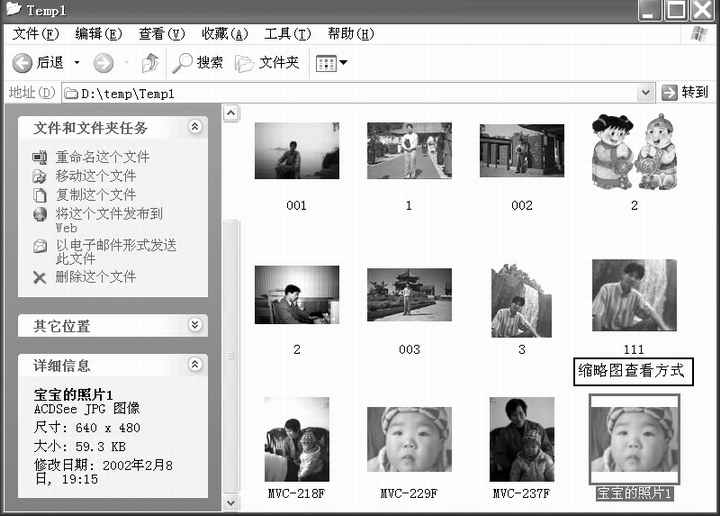720x516 pixels.
Task: Click the Go (转到) button
Action: 685,93
